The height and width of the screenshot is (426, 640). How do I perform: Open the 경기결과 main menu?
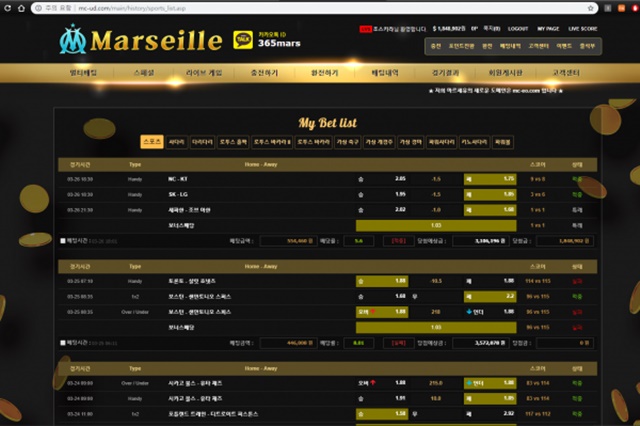click(445, 73)
